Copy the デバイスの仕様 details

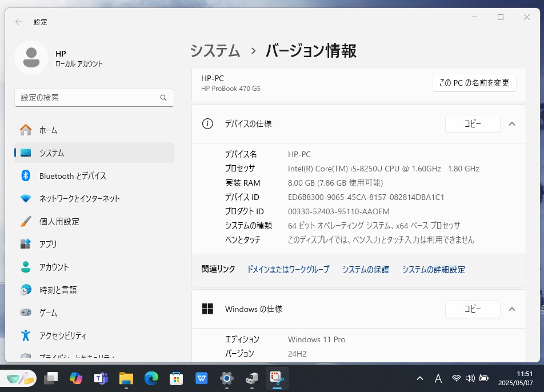(473, 124)
